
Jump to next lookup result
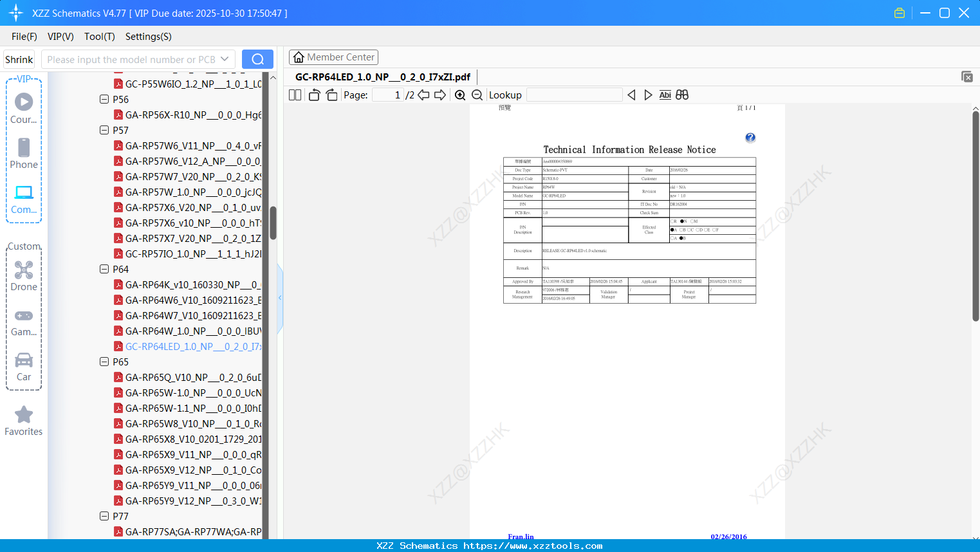(x=648, y=95)
